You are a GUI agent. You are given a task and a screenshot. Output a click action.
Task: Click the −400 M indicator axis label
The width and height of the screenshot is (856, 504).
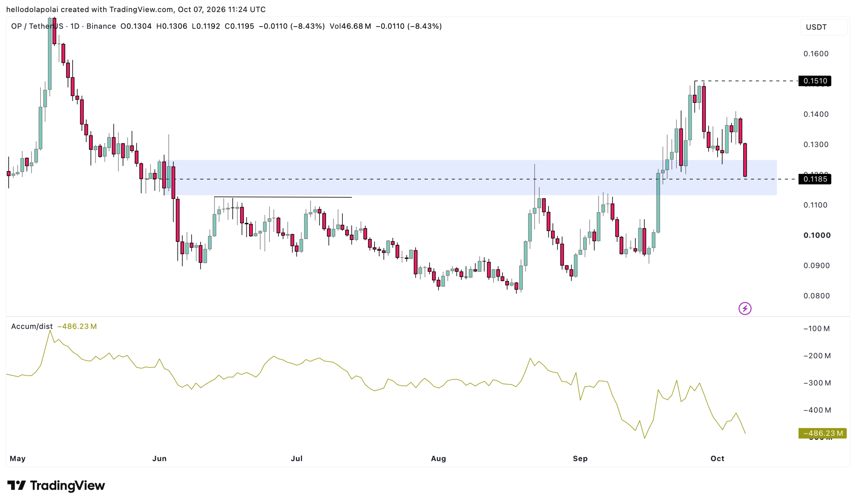tap(817, 410)
